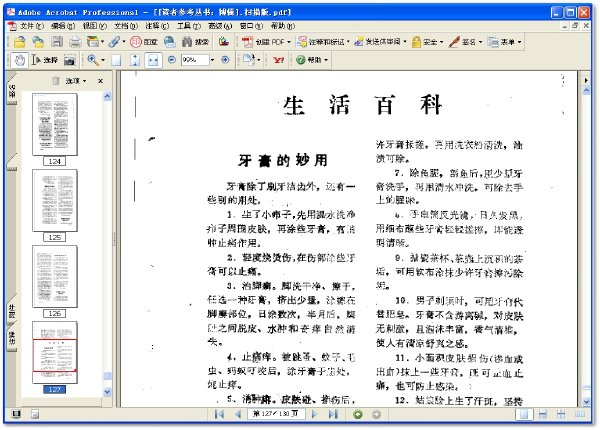Go to last page button
This screenshot has width=600, height=430.
(x=333, y=414)
